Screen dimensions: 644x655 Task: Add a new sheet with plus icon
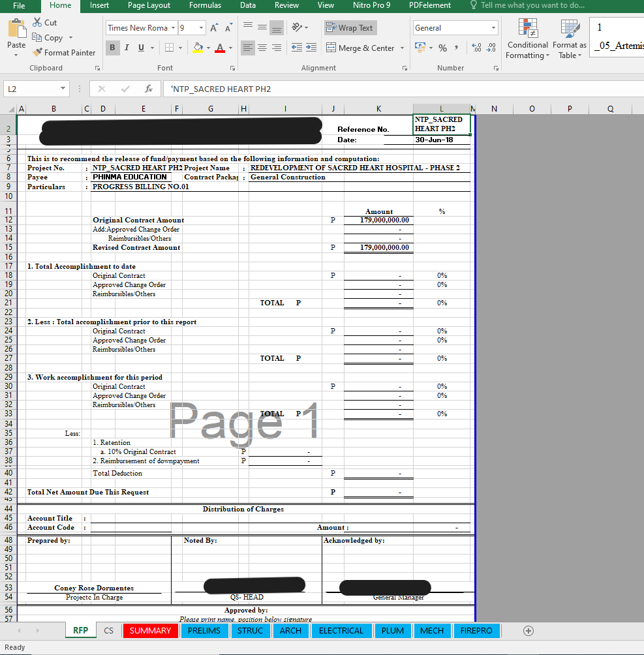(529, 631)
